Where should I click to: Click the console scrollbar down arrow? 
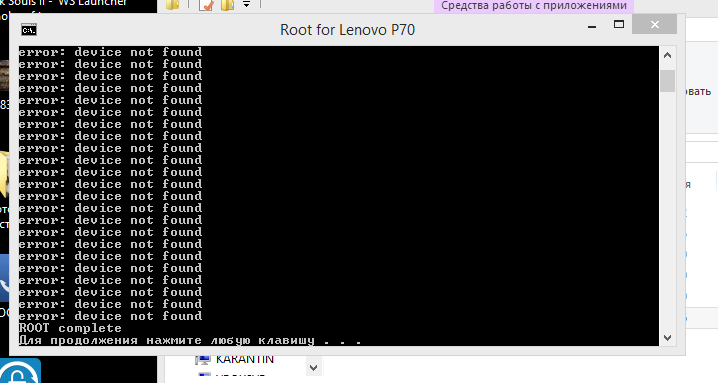[667, 338]
